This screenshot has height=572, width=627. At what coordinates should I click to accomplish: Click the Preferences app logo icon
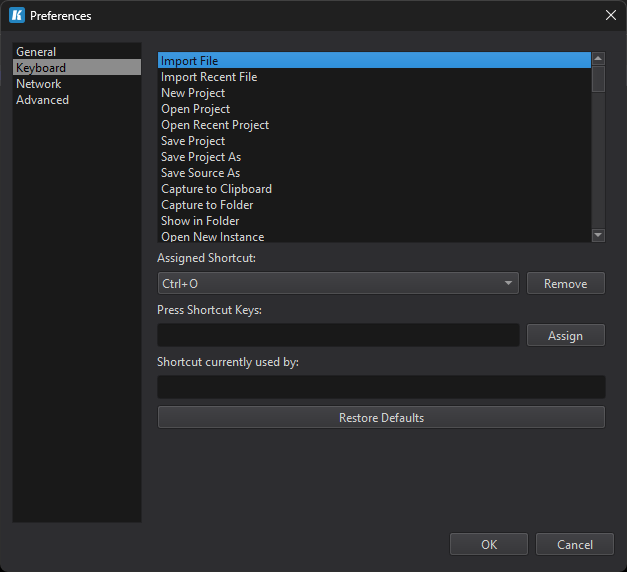tap(16, 15)
